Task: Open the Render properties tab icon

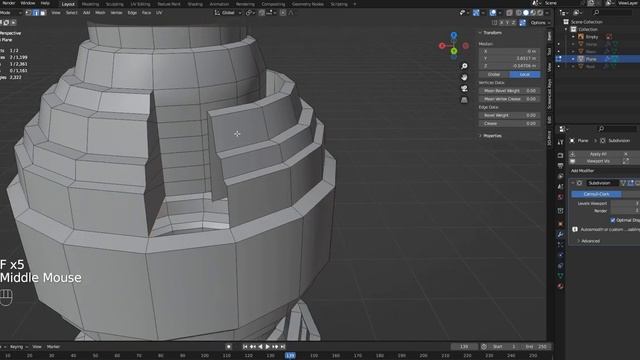Action: pos(560,156)
